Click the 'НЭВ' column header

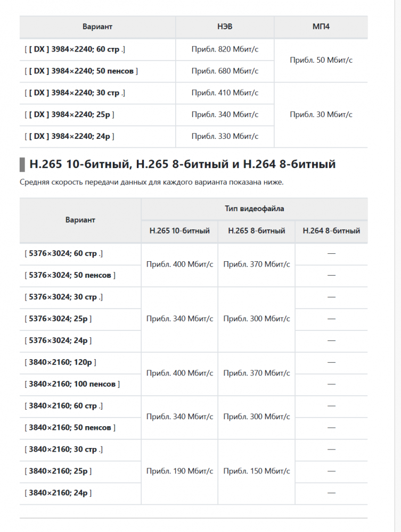(x=225, y=27)
